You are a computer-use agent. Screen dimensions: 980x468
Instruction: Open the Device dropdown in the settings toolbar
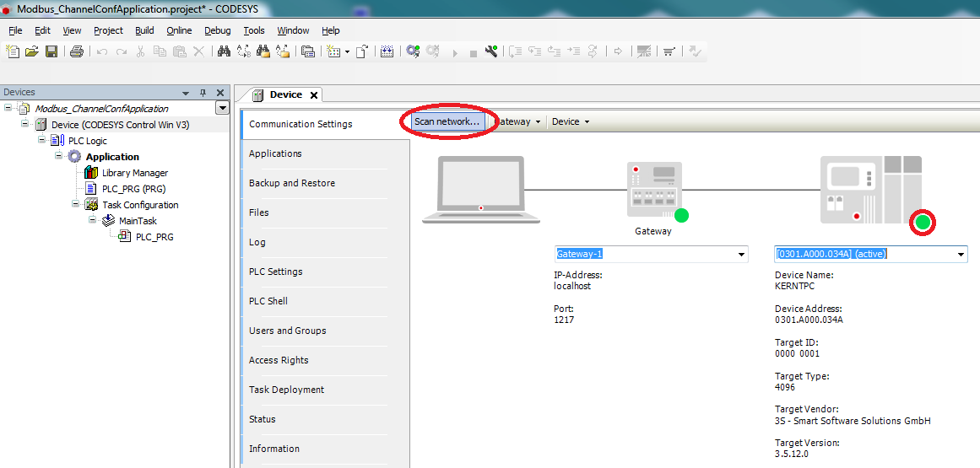coord(571,121)
